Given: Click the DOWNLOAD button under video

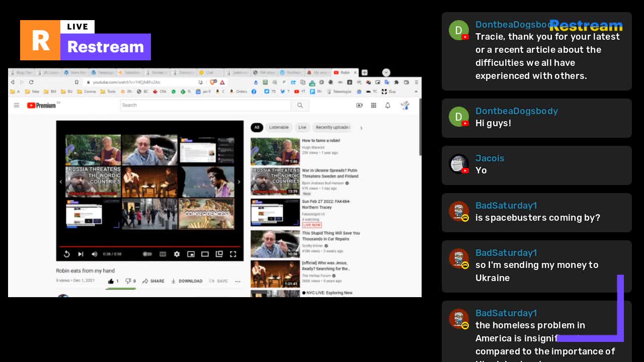Looking at the screenshot, I should click(x=187, y=281).
